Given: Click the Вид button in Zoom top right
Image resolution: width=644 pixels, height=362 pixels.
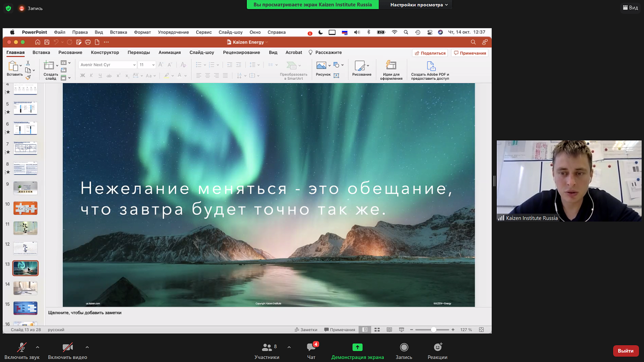Looking at the screenshot, I should tap(630, 8).
